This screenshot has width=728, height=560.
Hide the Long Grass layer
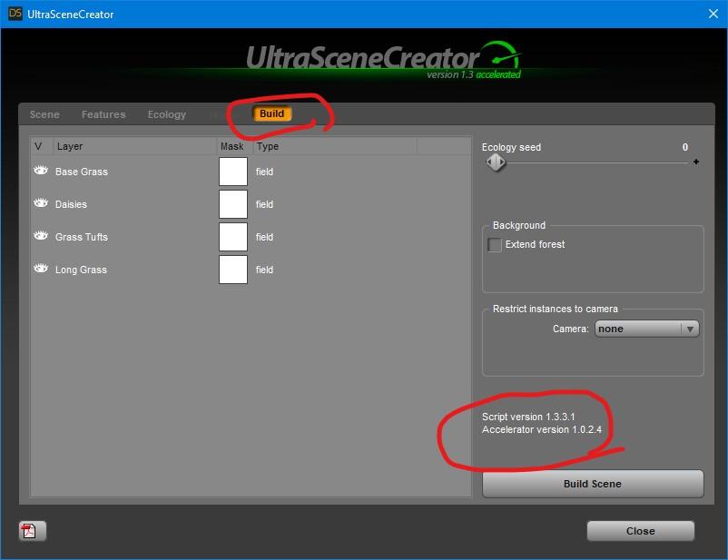tap(41, 269)
